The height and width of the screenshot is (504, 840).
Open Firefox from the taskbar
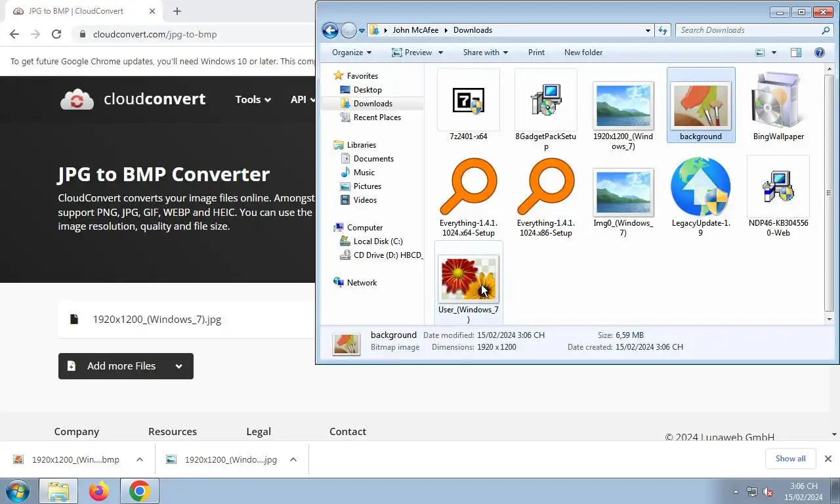99,492
